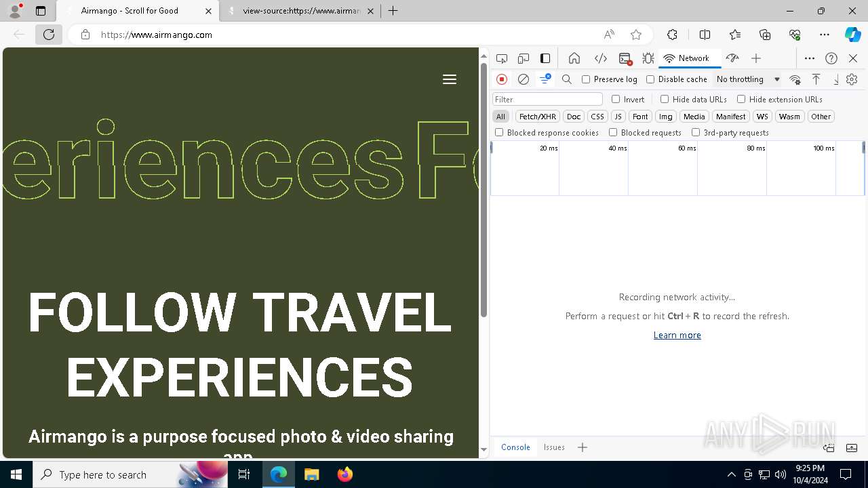The image size is (868, 488).
Task: Toggle split screen in Edge toolbar
Action: 705,35
